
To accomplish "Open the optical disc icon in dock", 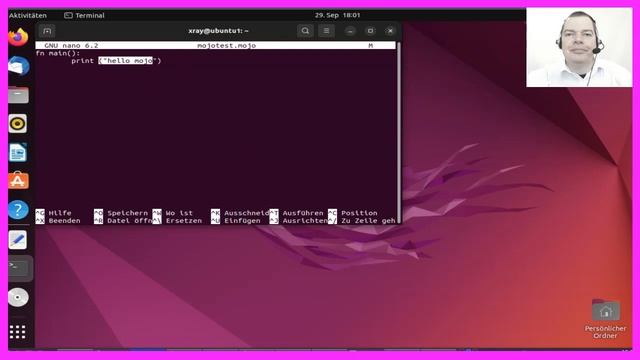I will [18, 297].
